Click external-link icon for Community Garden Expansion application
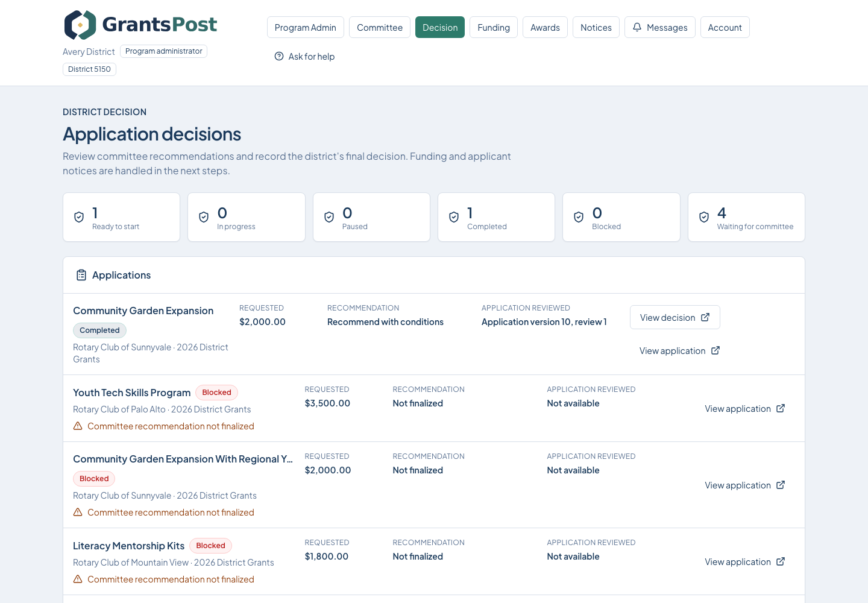The height and width of the screenshot is (603, 868). (x=715, y=350)
